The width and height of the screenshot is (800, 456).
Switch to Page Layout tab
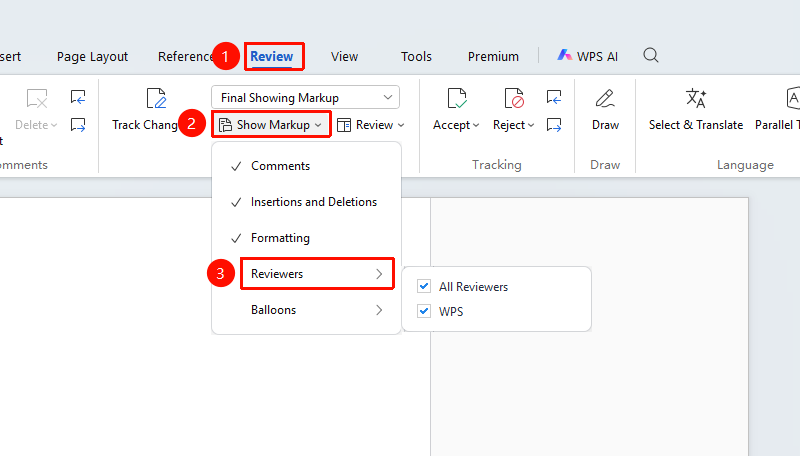tap(92, 56)
